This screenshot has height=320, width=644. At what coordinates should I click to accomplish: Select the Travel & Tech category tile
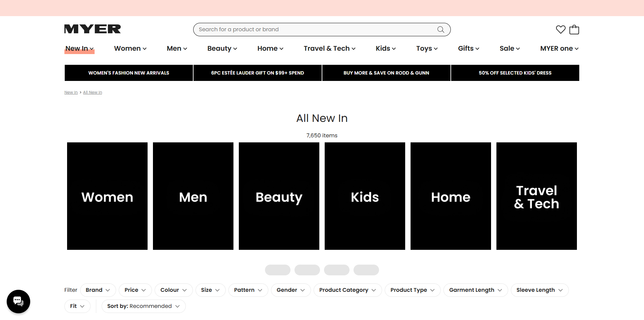tap(537, 196)
